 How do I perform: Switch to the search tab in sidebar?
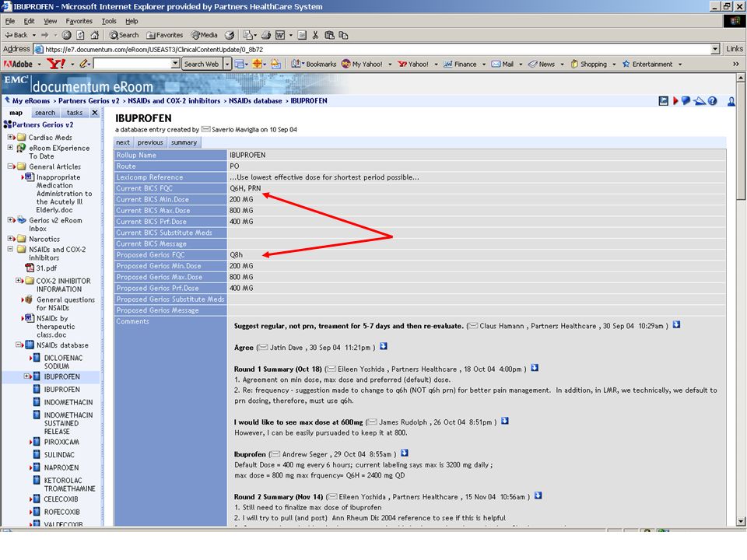45,113
